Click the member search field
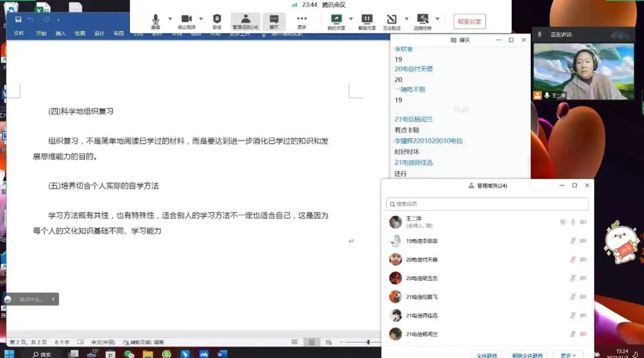The height and width of the screenshot is (358, 644). (487, 204)
